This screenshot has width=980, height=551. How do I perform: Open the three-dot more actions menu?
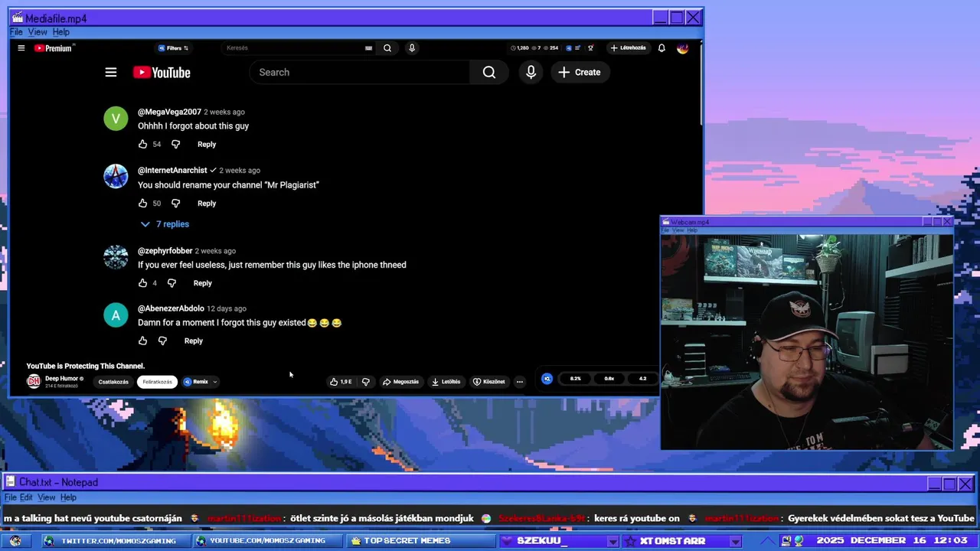[x=520, y=382]
